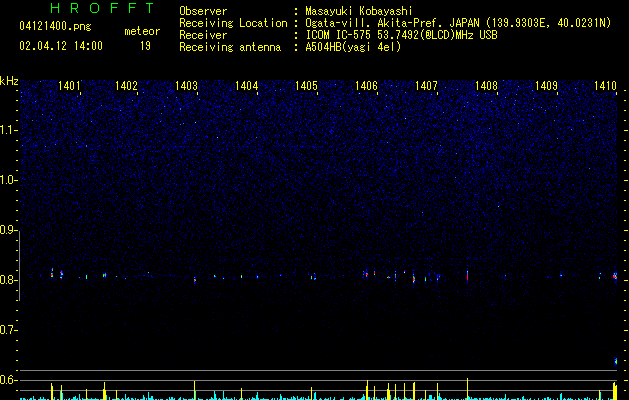629x400 pixels.
Task: Click the grey frequency range bar on the left axis
Action: tap(19, 266)
